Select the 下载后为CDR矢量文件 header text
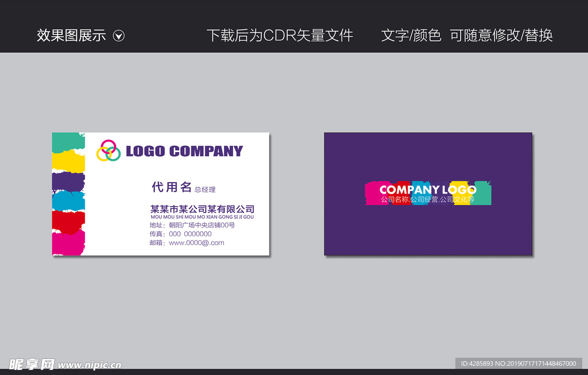588x375 pixels. tap(280, 36)
